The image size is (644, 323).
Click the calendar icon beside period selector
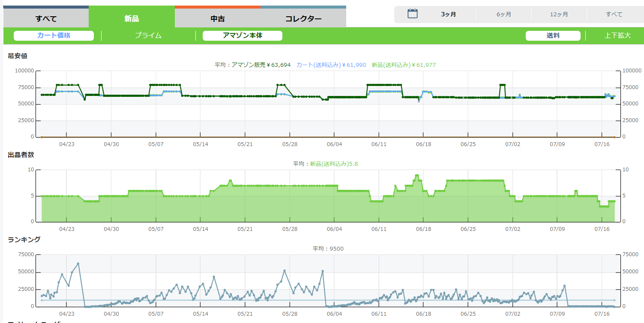click(412, 14)
